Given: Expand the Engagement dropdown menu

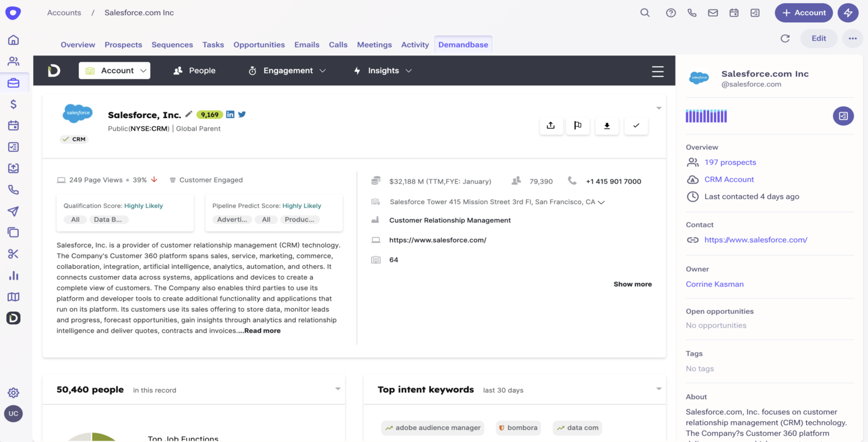Looking at the screenshot, I should pyautogui.click(x=288, y=71).
